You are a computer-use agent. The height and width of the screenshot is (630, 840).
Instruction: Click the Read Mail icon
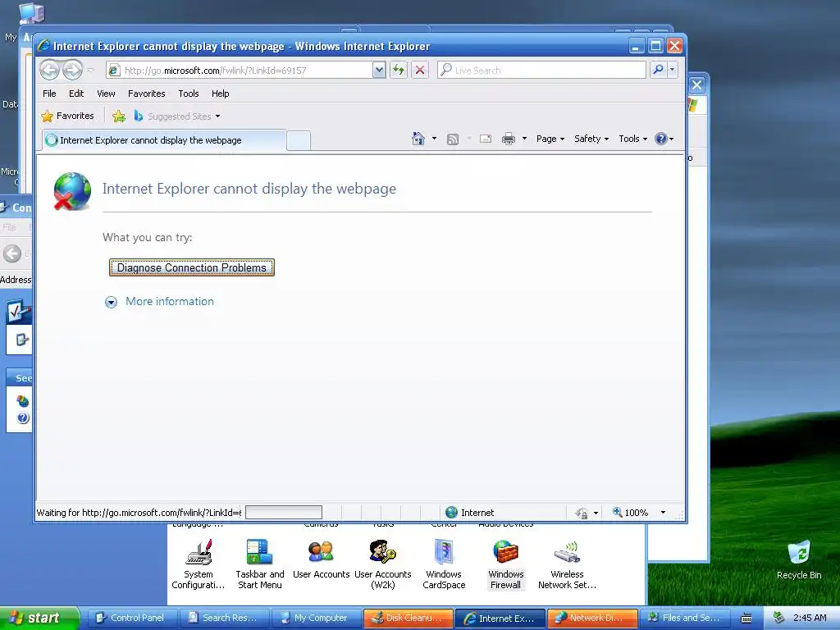486,139
